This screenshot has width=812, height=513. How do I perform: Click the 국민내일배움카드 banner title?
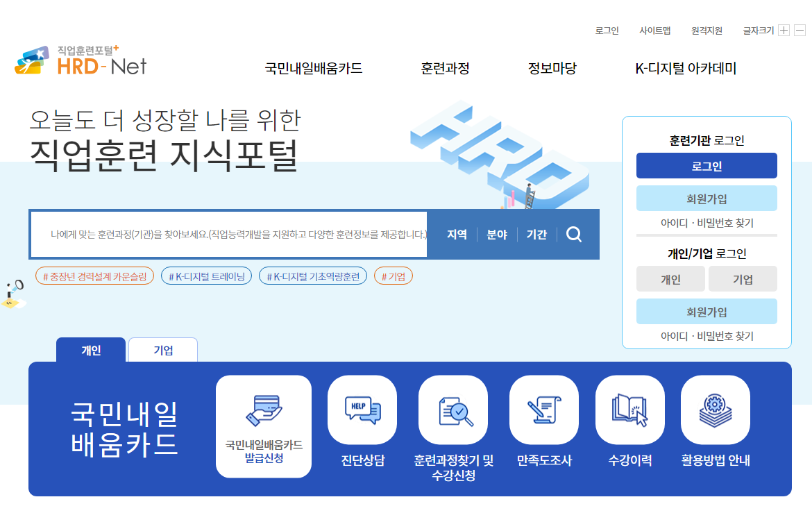click(124, 429)
